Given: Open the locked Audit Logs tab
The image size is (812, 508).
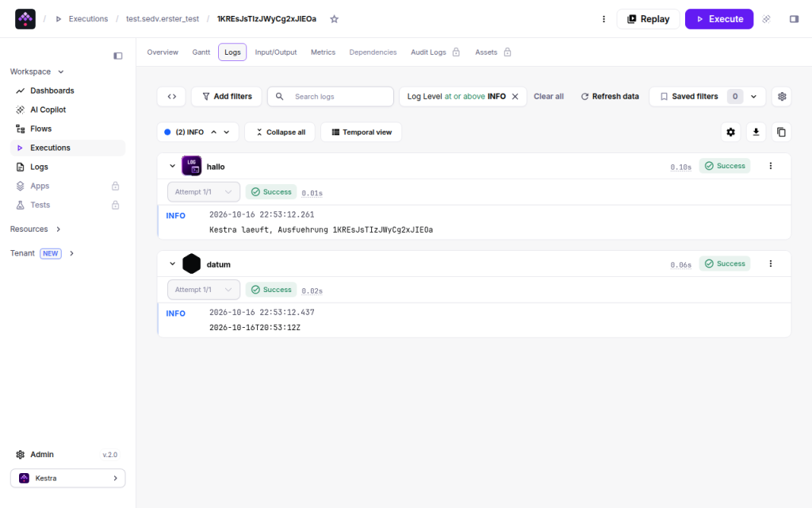Looking at the screenshot, I should (435, 52).
